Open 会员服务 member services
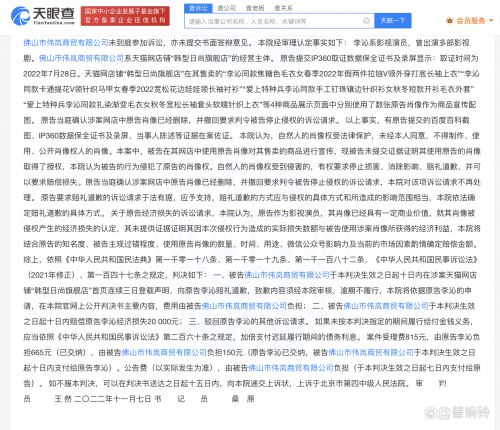Viewport: 500px width, 430px height. point(471,21)
